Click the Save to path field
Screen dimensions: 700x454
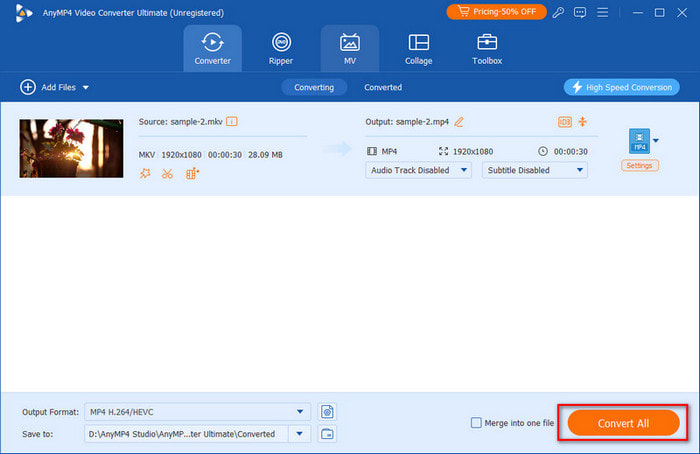coord(186,434)
